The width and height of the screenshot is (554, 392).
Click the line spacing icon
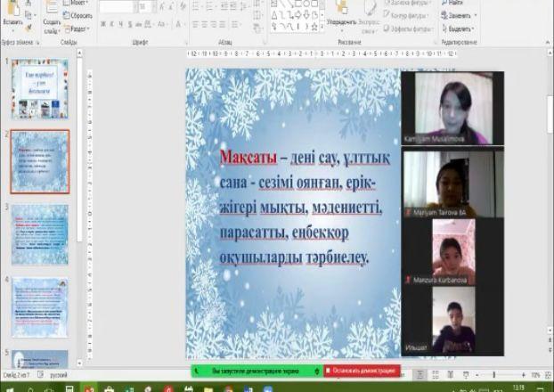tap(245, 6)
